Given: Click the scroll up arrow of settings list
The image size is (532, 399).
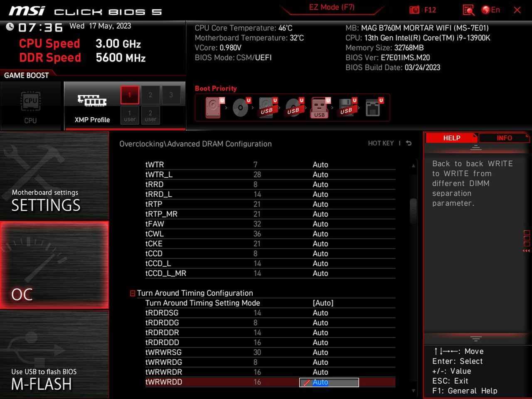Looking at the screenshot, I should tap(413, 165).
